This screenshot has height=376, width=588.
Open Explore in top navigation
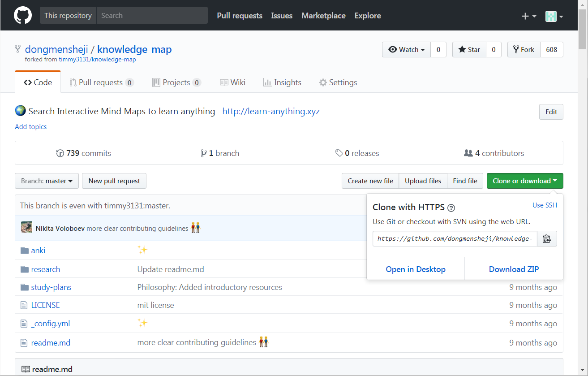coord(368,16)
